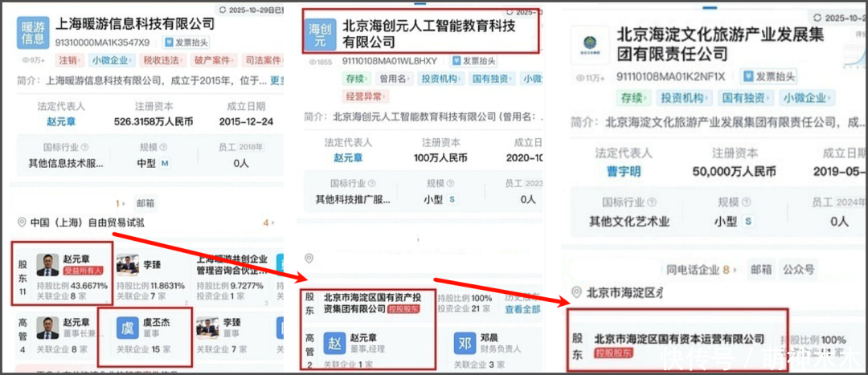Click the 经营异常 warning tag
This screenshot has width=868, height=375.
pos(365,96)
